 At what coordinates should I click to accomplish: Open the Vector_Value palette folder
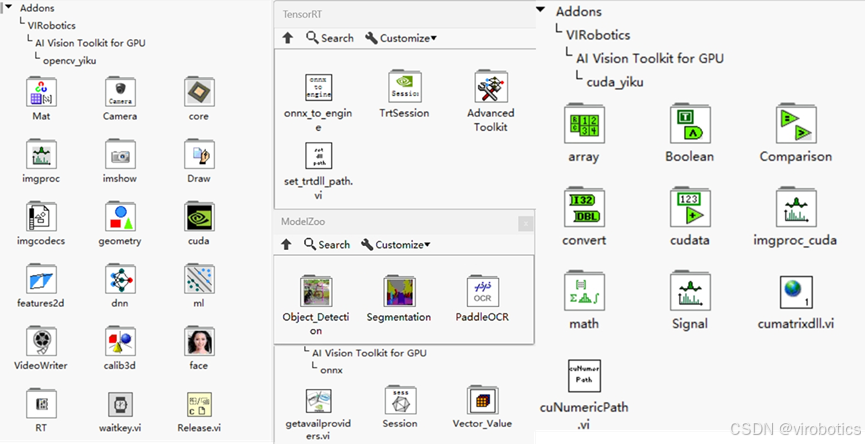482,400
